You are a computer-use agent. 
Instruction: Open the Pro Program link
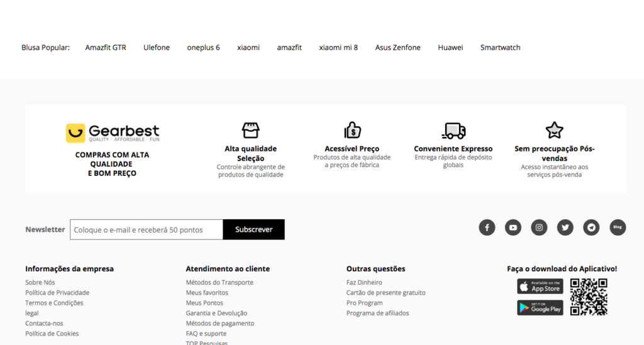pyautogui.click(x=364, y=303)
